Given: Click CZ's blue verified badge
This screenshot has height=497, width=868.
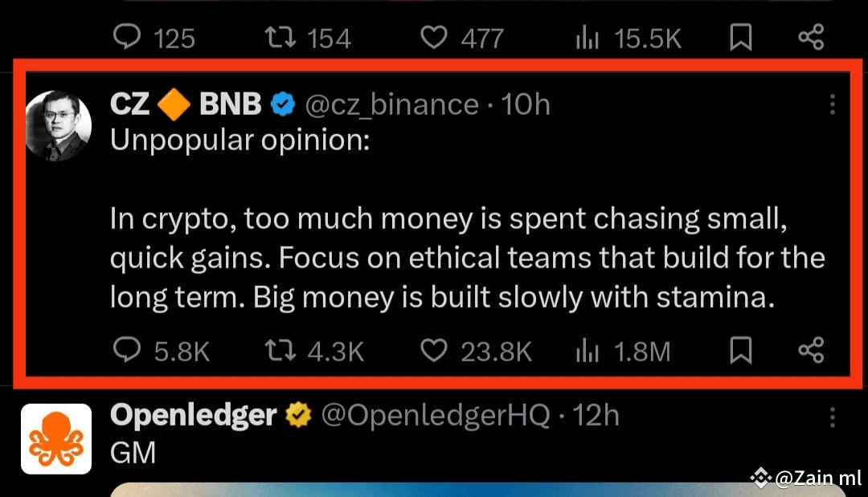Looking at the screenshot, I should pyautogui.click(x=282, y=103).
